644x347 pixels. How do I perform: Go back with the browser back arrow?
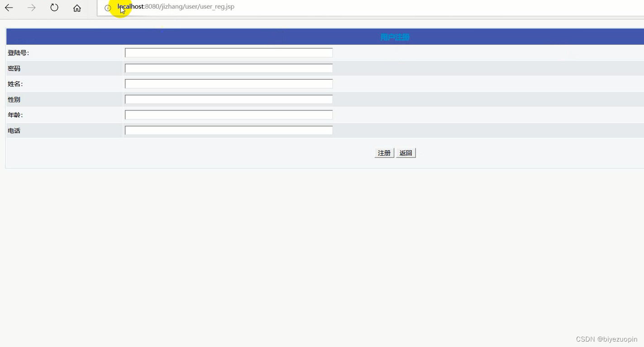pyautogui.click(x=9, y=8)
